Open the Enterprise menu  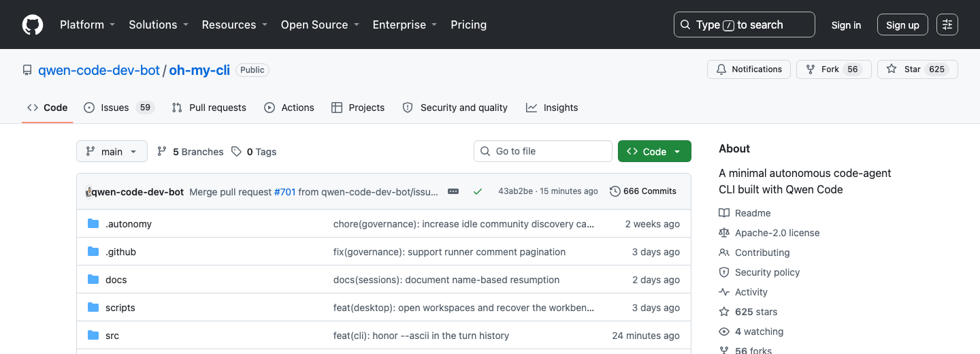[x=404, y=25]
